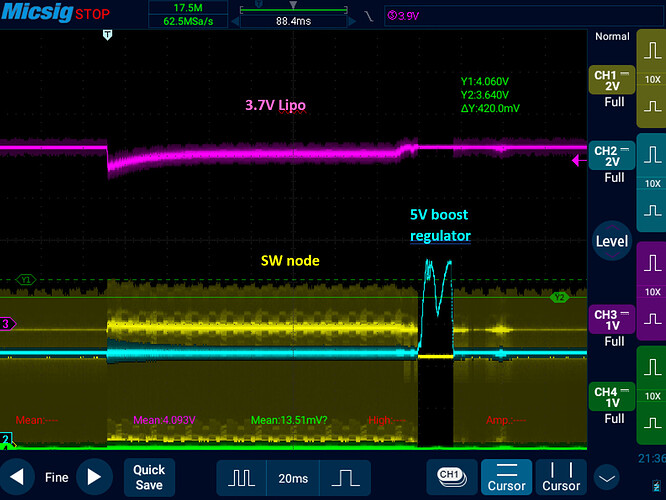Screen dimensions: 666x500
Task: Tap the STOP run state indicator
Action: [92, 14]
